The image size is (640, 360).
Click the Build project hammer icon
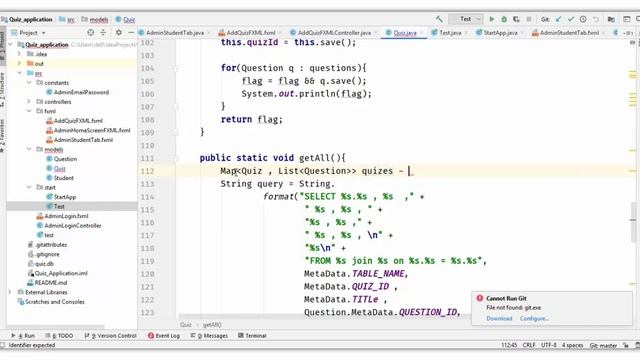tap(439, 19)
